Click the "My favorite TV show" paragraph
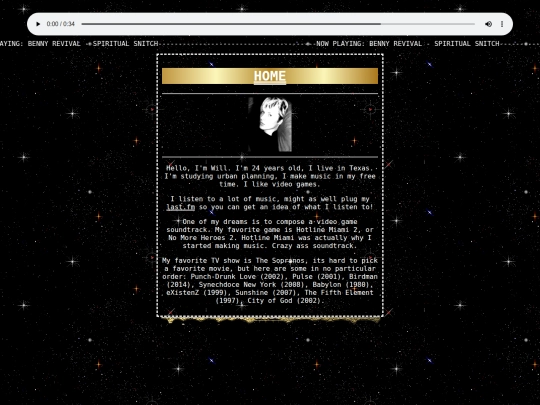This screenshot has height=405, width=540. (x=270, y=281)
